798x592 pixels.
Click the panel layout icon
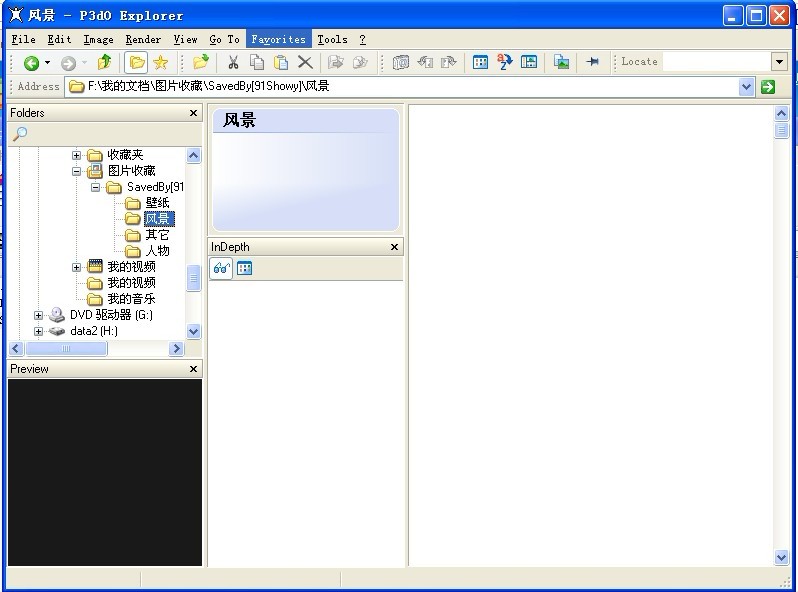click(x=529, y=62)
